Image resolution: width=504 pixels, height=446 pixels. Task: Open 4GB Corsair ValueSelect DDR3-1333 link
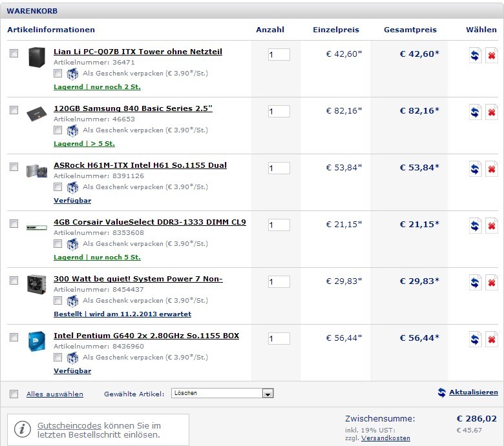(x=150, y=222)
